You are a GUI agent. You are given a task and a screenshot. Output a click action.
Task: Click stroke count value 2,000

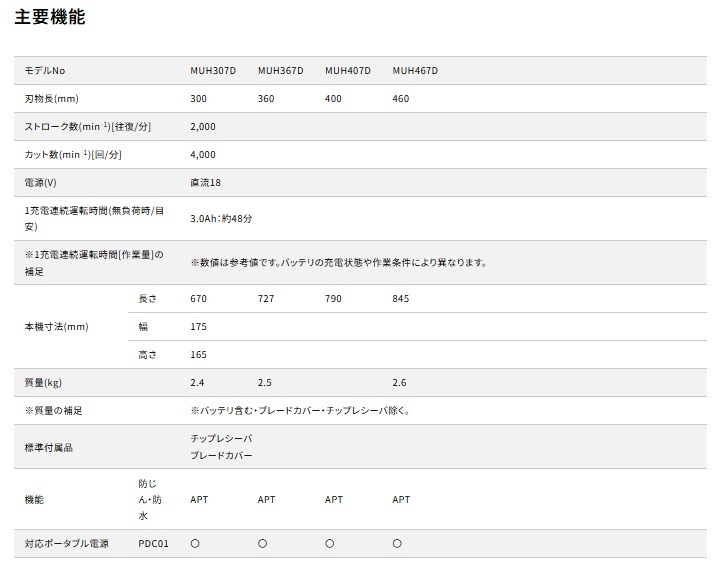[x=203, y=127]
